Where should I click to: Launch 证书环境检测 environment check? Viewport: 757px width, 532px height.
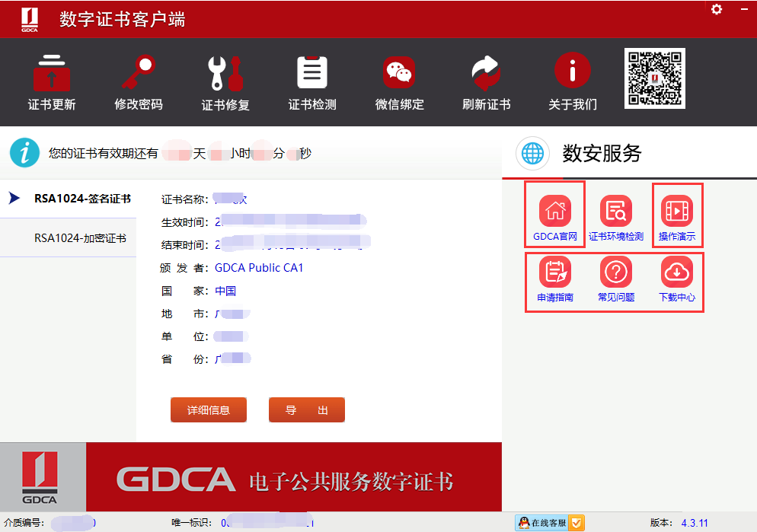[616, 218]
